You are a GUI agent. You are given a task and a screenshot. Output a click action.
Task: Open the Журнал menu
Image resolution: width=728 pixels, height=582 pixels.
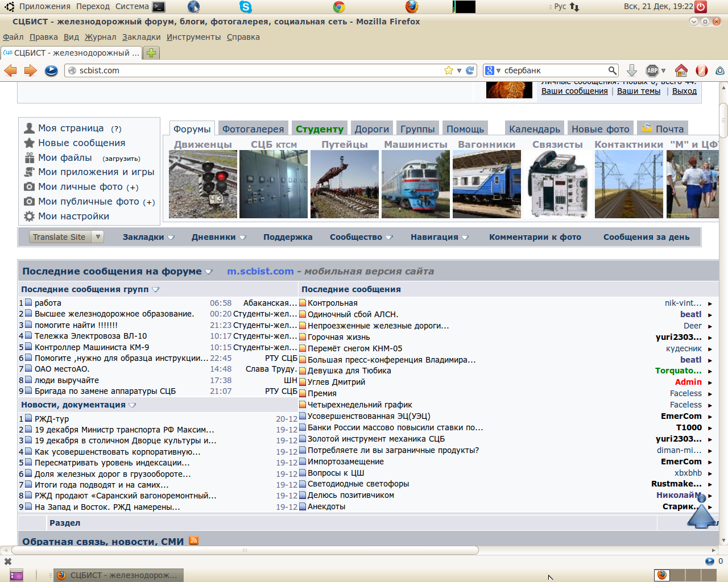tap(100, 37)
